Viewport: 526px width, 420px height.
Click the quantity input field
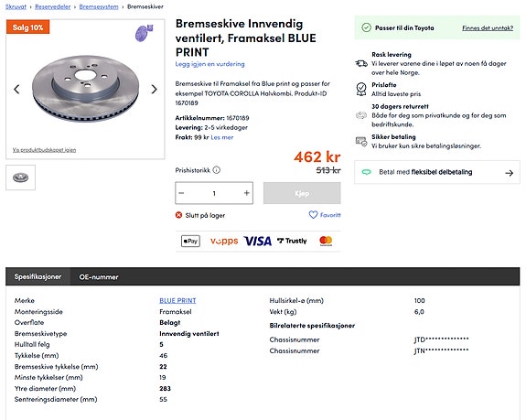[214, 193]
